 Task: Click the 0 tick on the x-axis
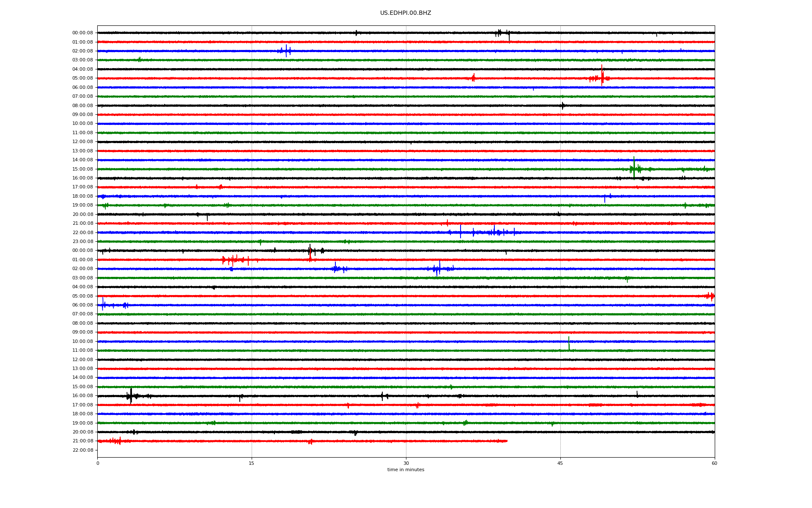pyautogui.click(x=98, y=463)
